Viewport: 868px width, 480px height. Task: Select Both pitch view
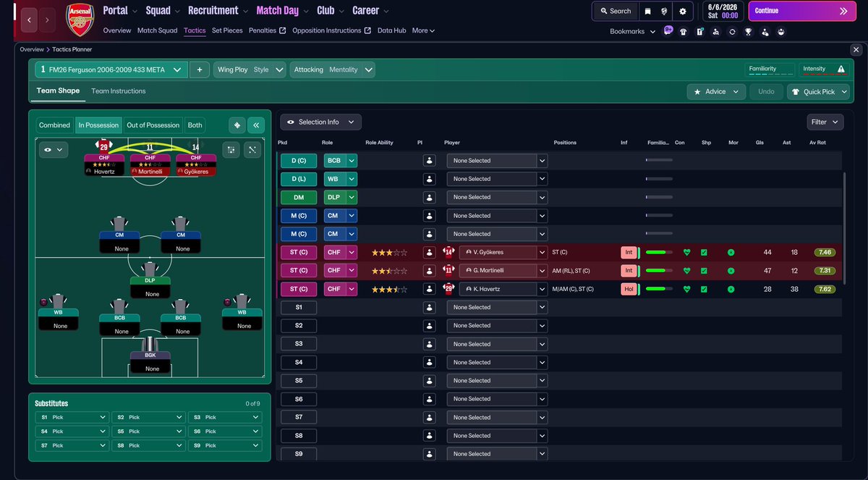(195, 125)
